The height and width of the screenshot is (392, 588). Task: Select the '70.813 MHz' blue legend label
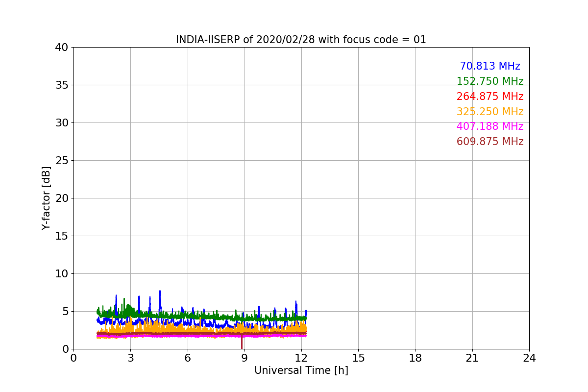coord(490,66)
